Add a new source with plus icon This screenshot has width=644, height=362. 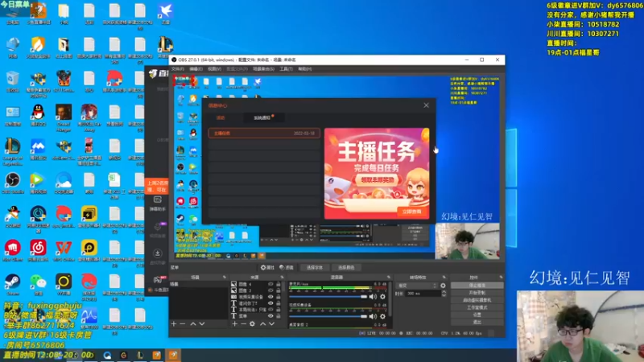tap(234, 324)
